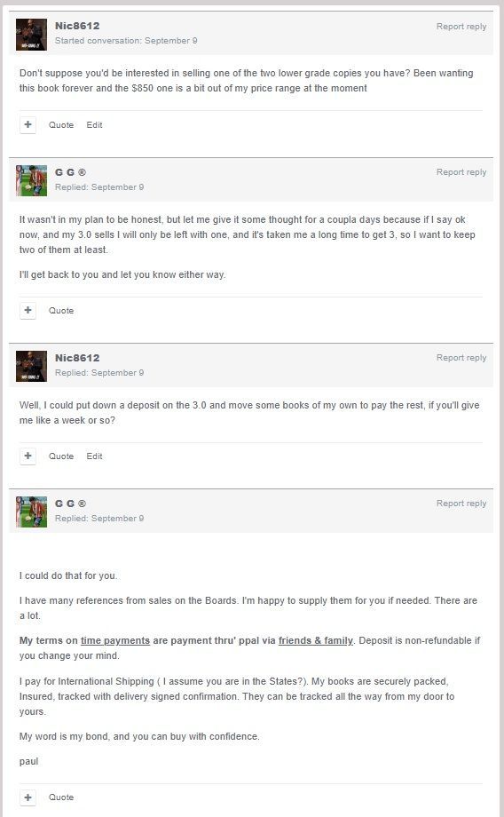Screen dimensions: 504x817
Task: Click the plus icon under Nic8612's deposit message
Action: 28,456
